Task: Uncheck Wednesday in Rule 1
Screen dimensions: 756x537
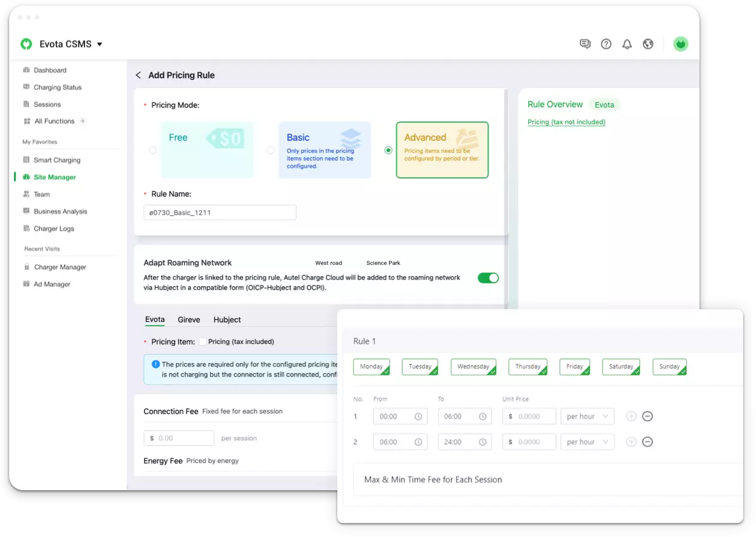Action: [473, 366]
